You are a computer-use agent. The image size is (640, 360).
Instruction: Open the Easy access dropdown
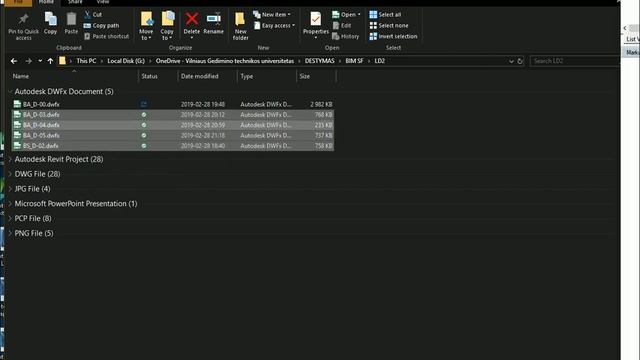pyautogui.click(x=274, y=25)
